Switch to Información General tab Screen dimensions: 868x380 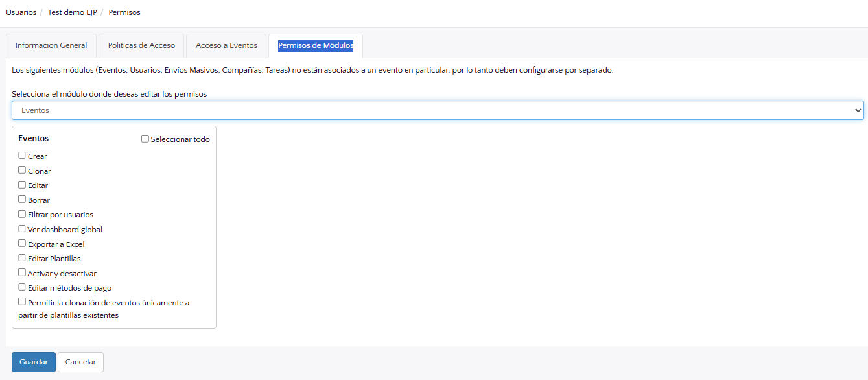[51, 46]
